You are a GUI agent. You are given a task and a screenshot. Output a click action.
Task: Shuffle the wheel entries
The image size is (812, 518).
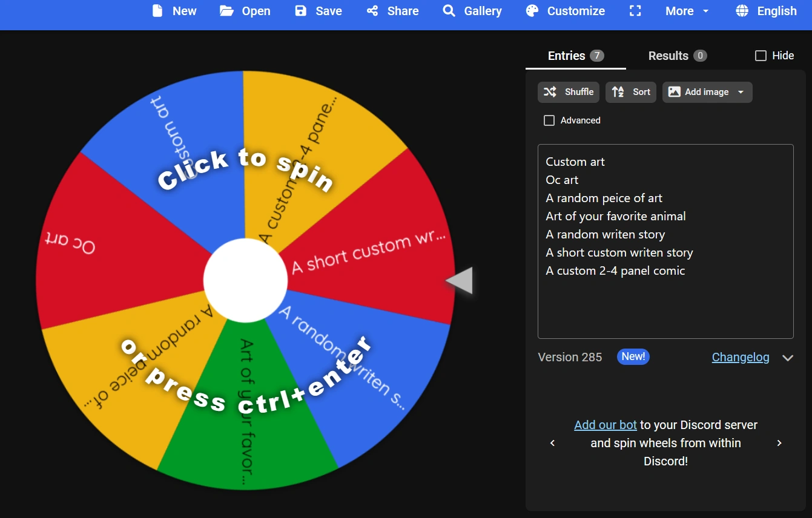[x=568, y=92]
